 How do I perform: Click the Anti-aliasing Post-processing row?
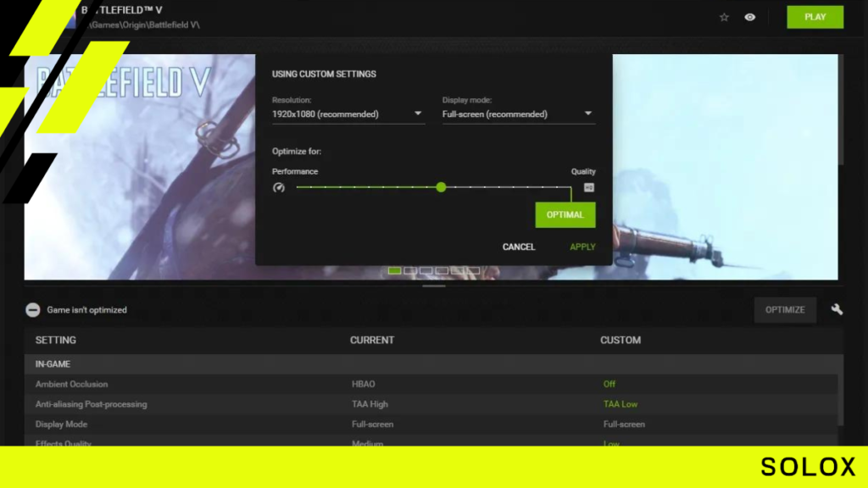(431, 404)
